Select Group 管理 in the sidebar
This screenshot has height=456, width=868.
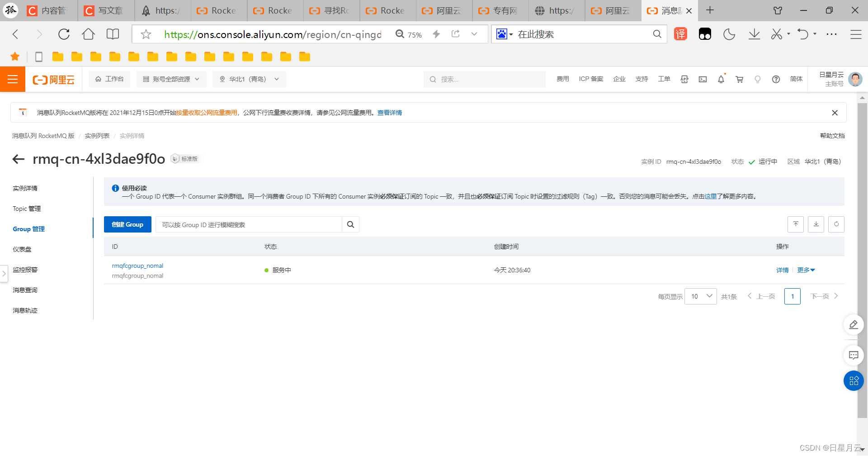pos(28,229)
